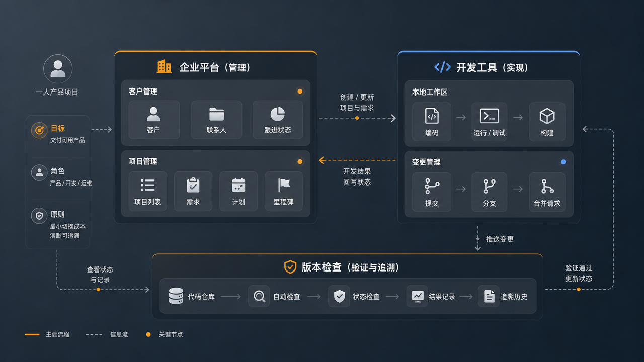Screen dimensions: 644x362
Task: Select the 版本检查（验证与追溯）title
Action: [351, 267]
